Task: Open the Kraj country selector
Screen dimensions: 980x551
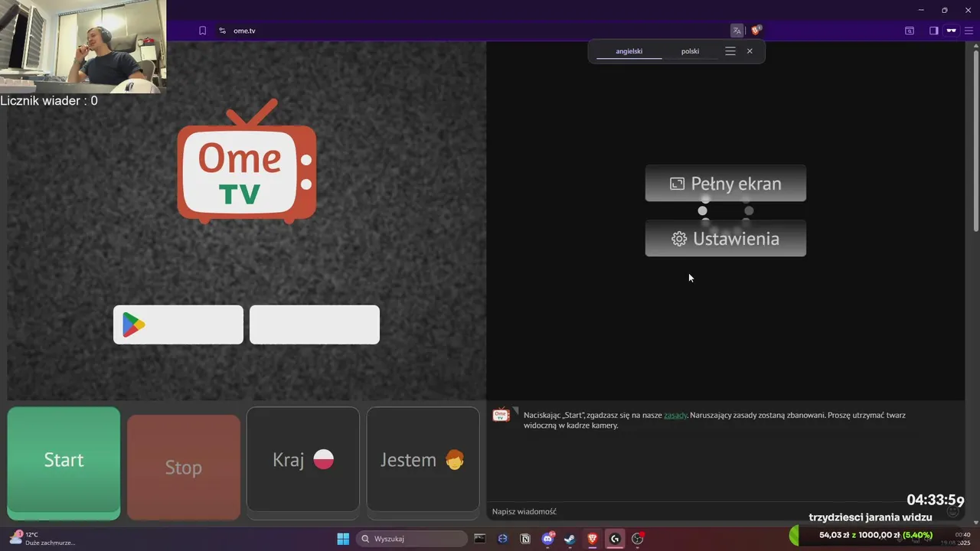Action: [x=303, y=459]
